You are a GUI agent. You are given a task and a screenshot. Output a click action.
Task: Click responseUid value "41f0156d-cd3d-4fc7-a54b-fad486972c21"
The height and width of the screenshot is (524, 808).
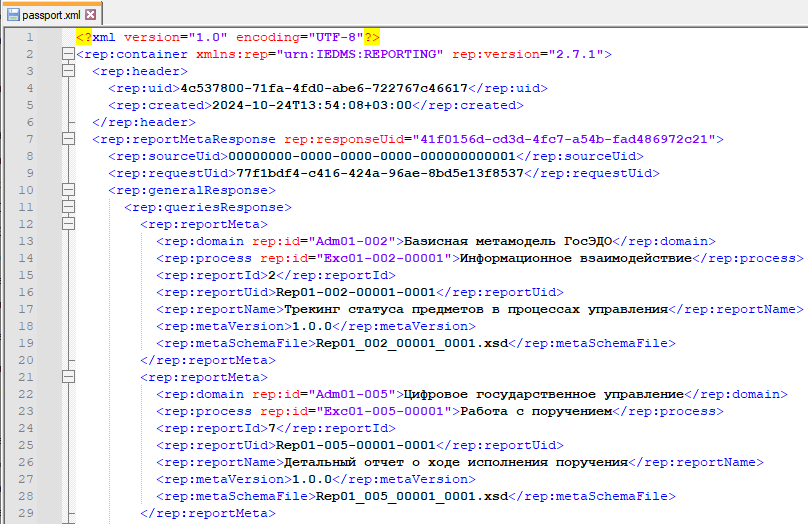coord(564,139)
